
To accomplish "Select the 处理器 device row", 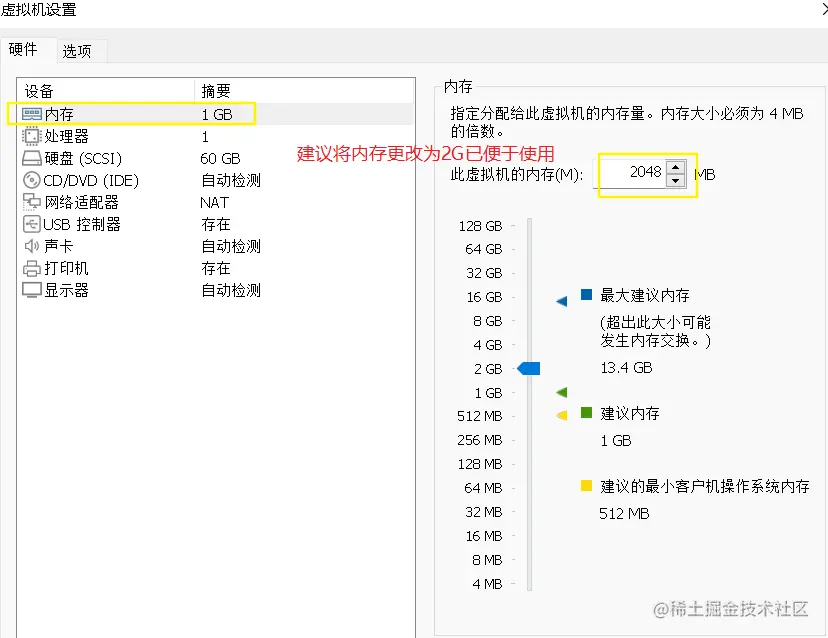I will click(x=215, y=136).
